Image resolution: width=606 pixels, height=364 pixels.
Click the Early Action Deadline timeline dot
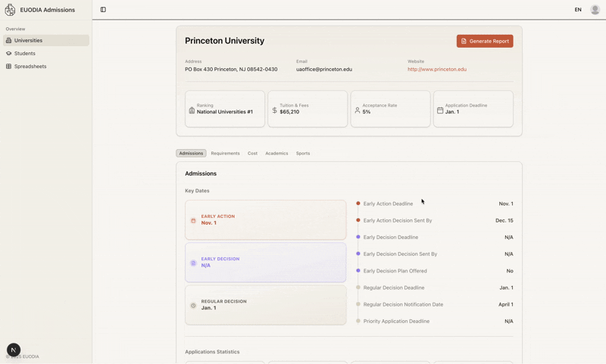358,204
